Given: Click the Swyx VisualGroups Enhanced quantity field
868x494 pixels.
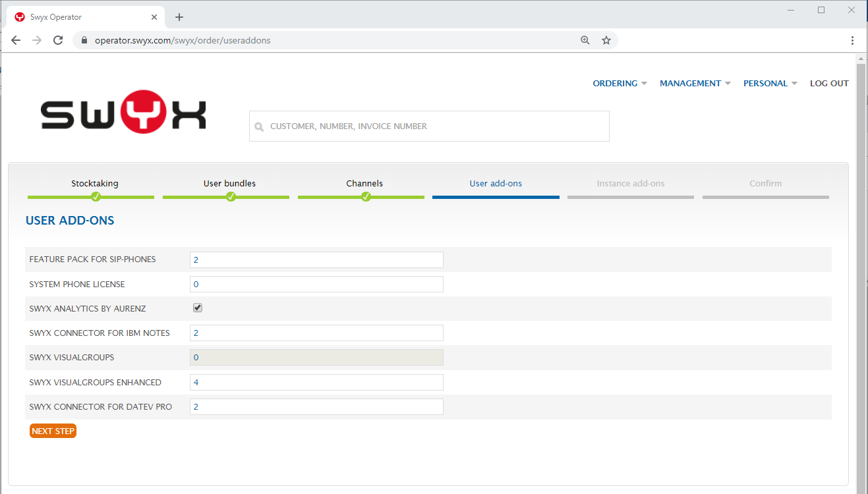Looking at the screenshot, I should click(x=316, y=382).
